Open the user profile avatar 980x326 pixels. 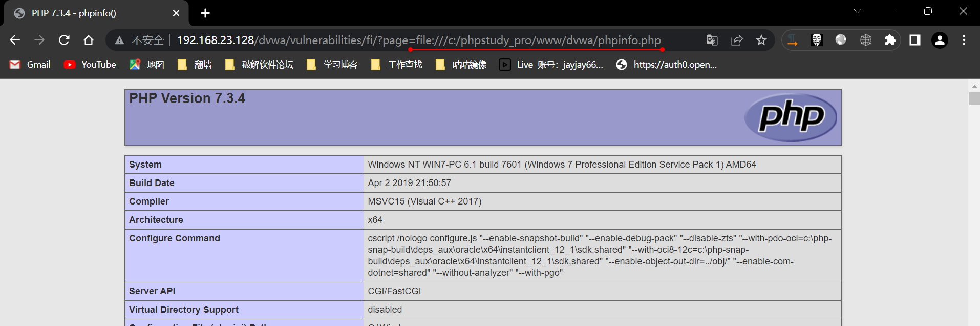click(x=940, y=40)
